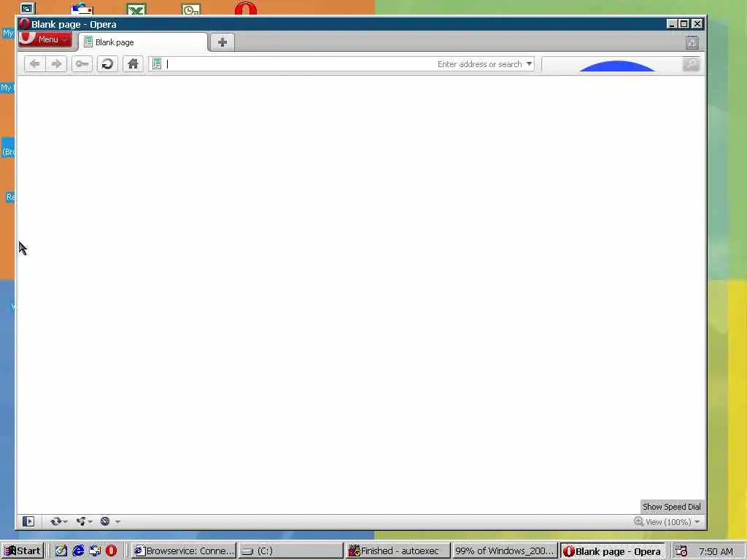Focus the Enter address or search field

point(341,64)
